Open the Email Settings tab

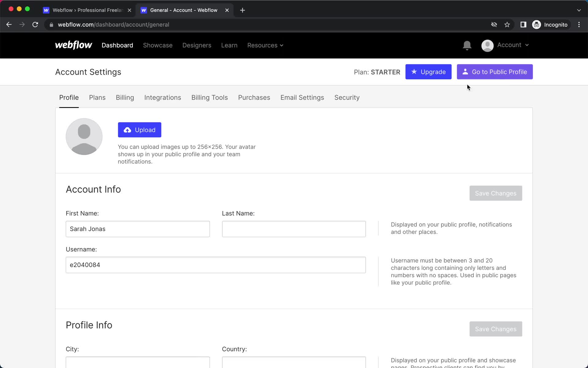point(302,98)
